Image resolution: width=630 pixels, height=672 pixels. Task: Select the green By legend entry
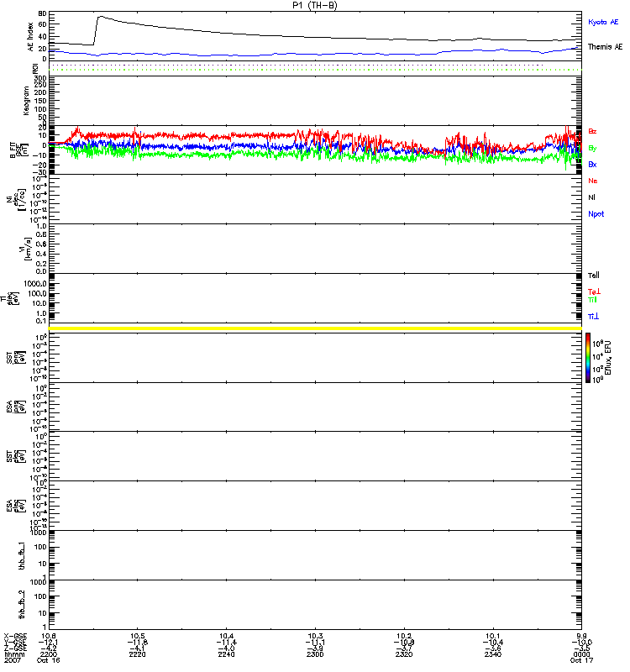pos(592,148)
